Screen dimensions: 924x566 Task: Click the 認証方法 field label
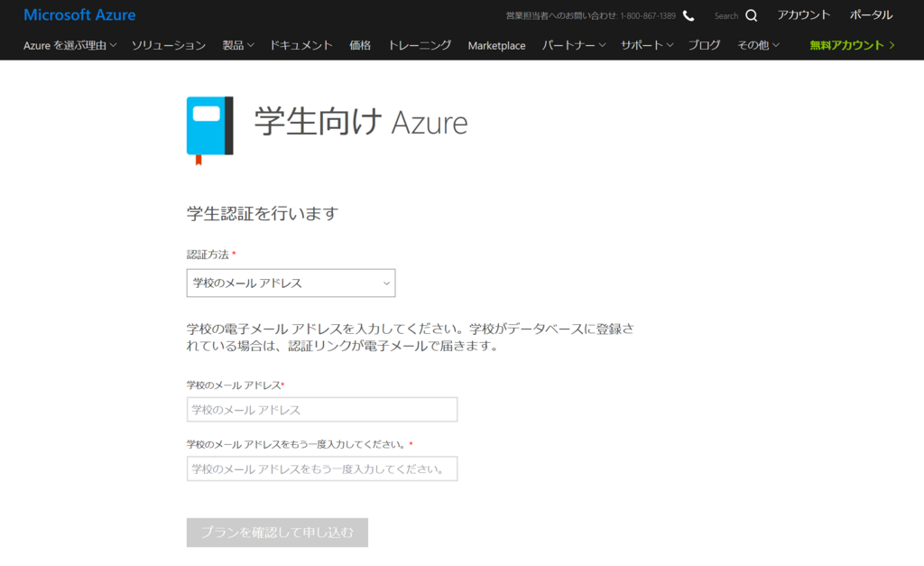208,255
